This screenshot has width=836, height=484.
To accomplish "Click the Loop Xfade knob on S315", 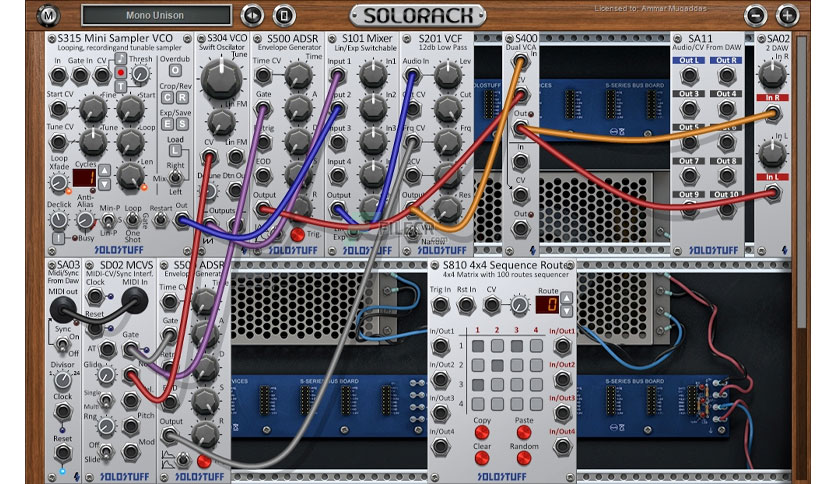I will coord(58,183).
